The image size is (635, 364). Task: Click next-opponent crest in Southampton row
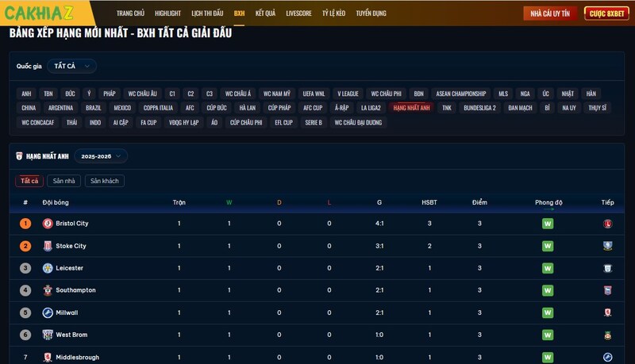pyautogui.click(x=607, y=290)
